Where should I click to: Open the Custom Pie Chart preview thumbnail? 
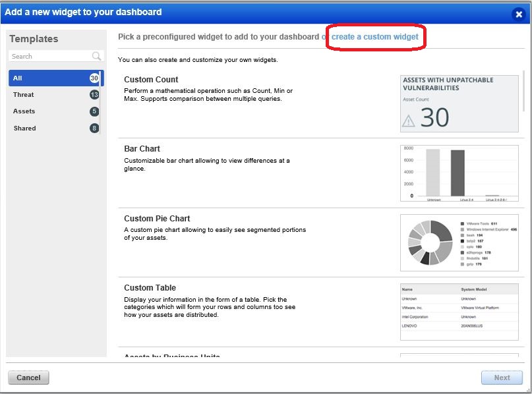pyautogui.click(x=459, y=242)
